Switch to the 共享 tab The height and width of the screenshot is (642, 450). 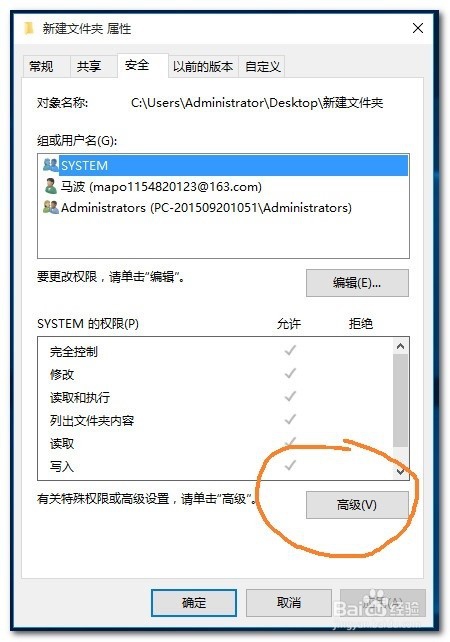tap(89, 66)
